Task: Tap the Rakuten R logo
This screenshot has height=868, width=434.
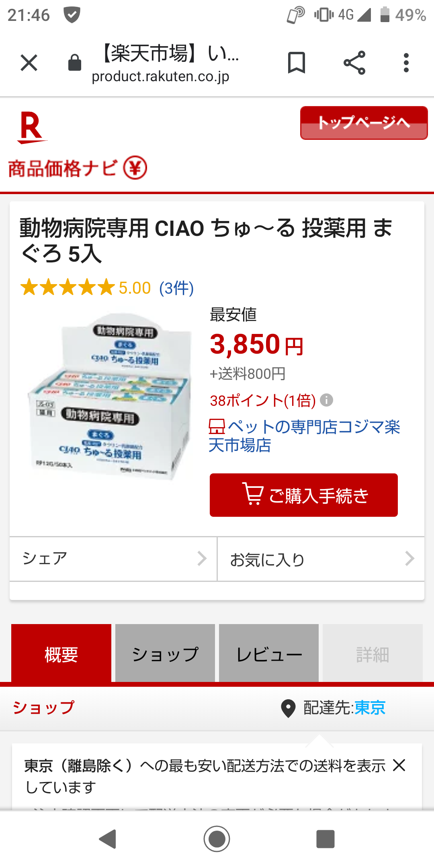Action: (31, 128)
